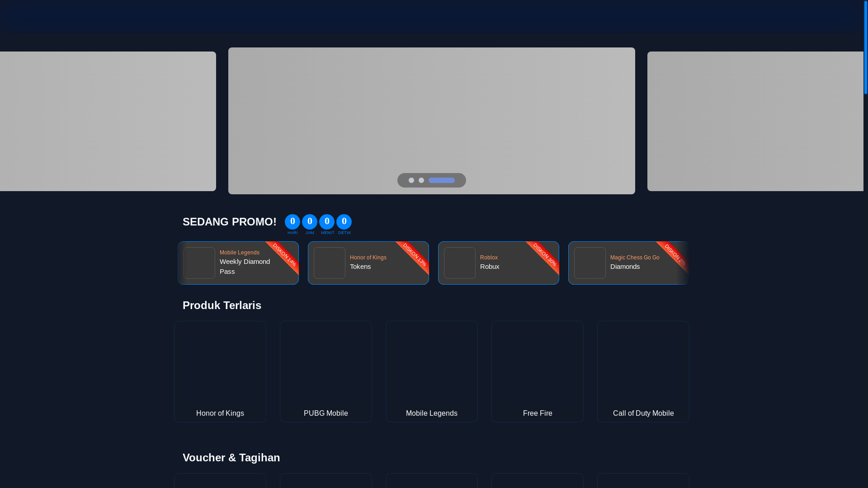
Task: Select the active third carousel indicator
Action: (441, 180)
